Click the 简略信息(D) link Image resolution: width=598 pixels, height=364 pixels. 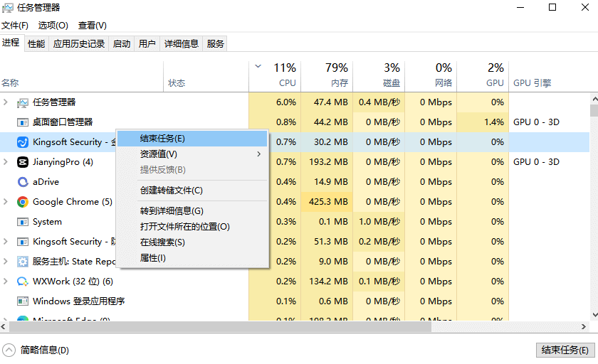tap(45, 350)
